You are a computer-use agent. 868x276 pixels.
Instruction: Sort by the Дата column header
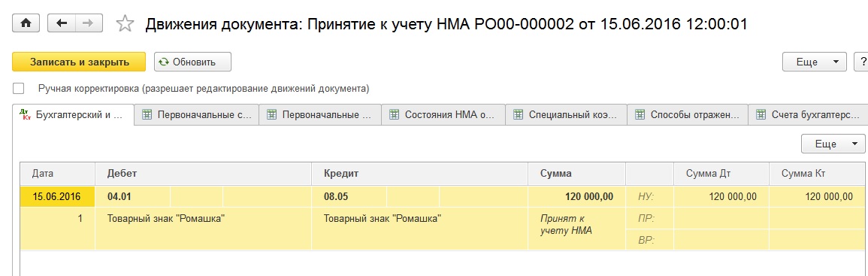58,174
